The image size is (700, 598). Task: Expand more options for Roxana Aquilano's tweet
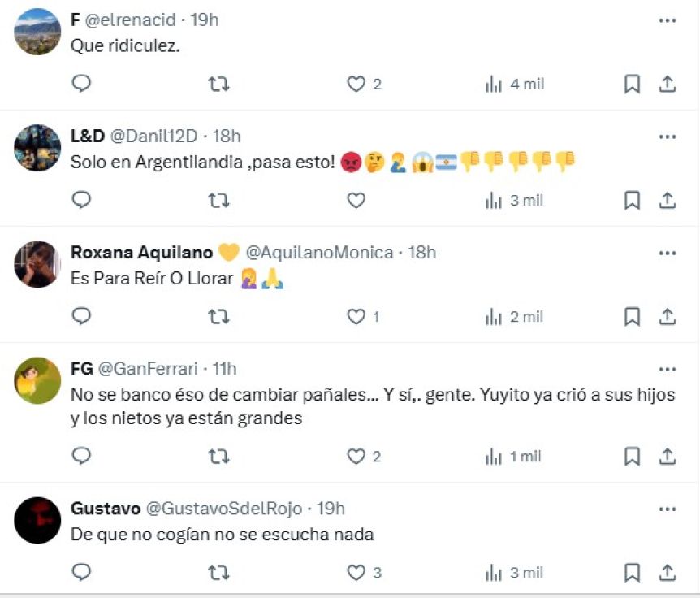pyautogui.click(x=667, y=253)
